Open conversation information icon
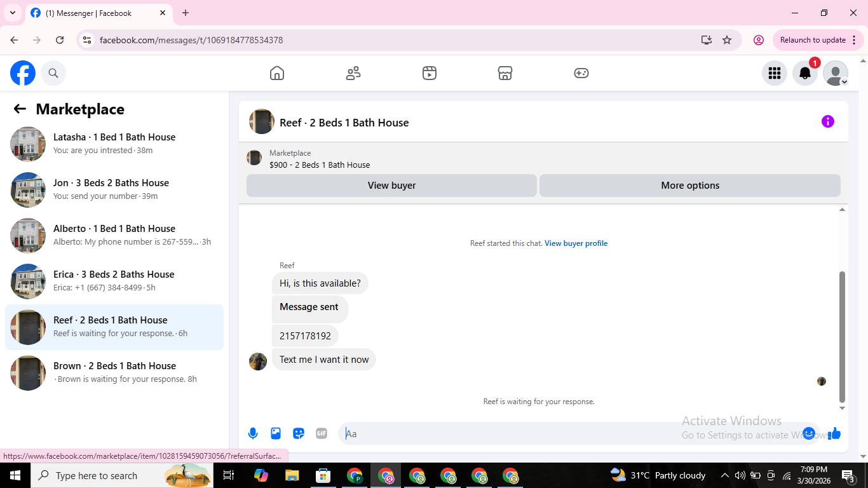Viewport: 868px width, 488px height. pyautogui.click(x=828, y=121)
